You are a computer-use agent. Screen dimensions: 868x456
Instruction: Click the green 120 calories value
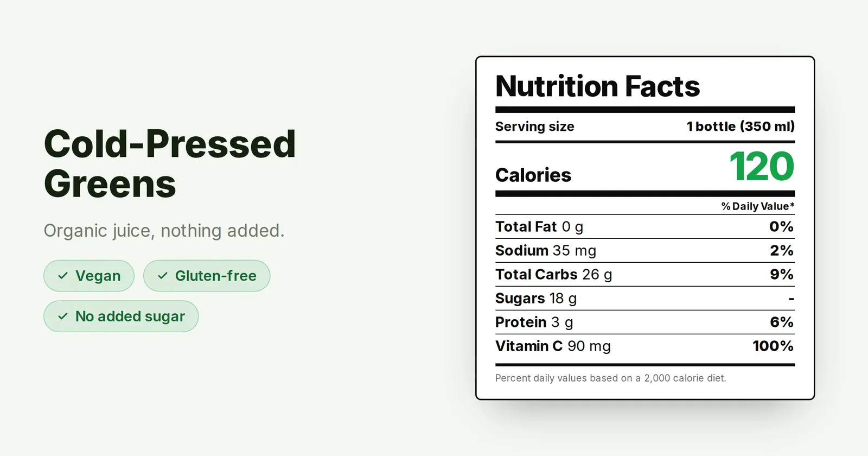(762, 167)
